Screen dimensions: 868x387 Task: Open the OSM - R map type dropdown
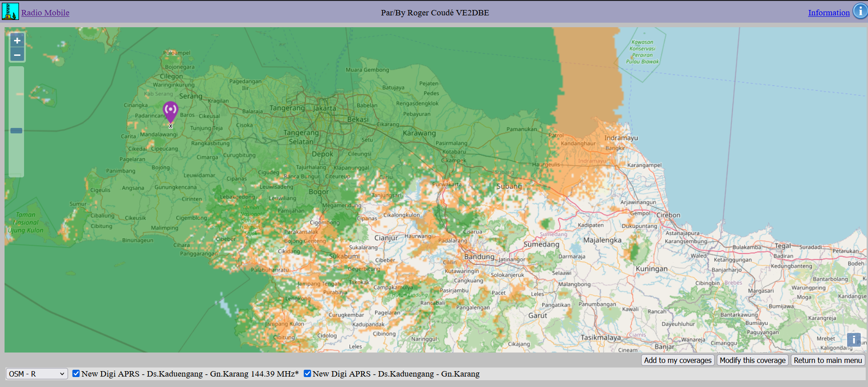(37, 374)
